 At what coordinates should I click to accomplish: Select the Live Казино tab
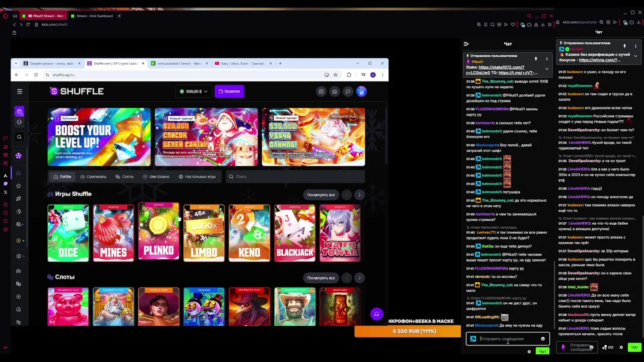156,176
